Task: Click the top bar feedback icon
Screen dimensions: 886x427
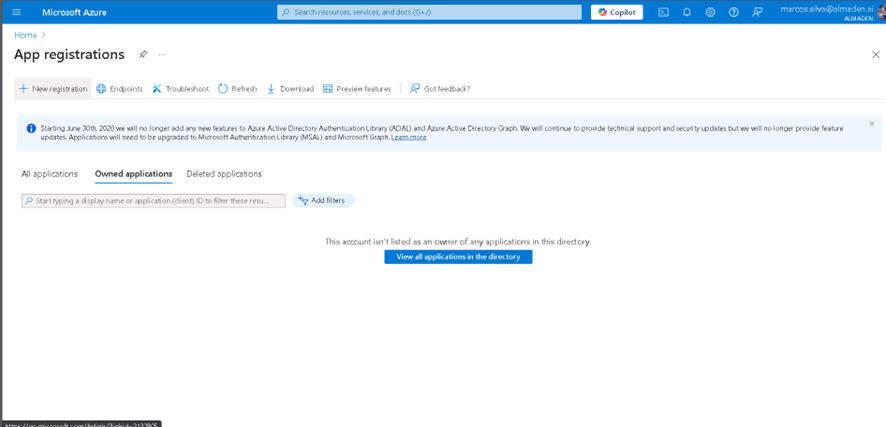Action: point(757,12)
